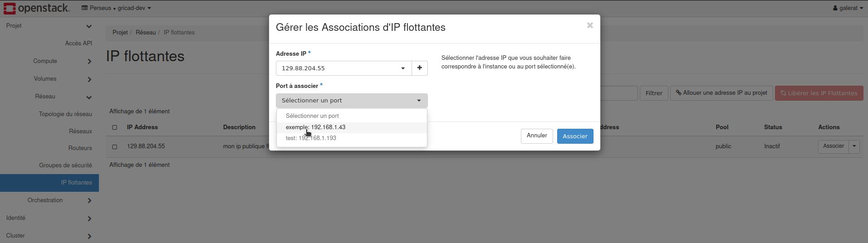Click the Pool column header

click(x=722, y=127)
